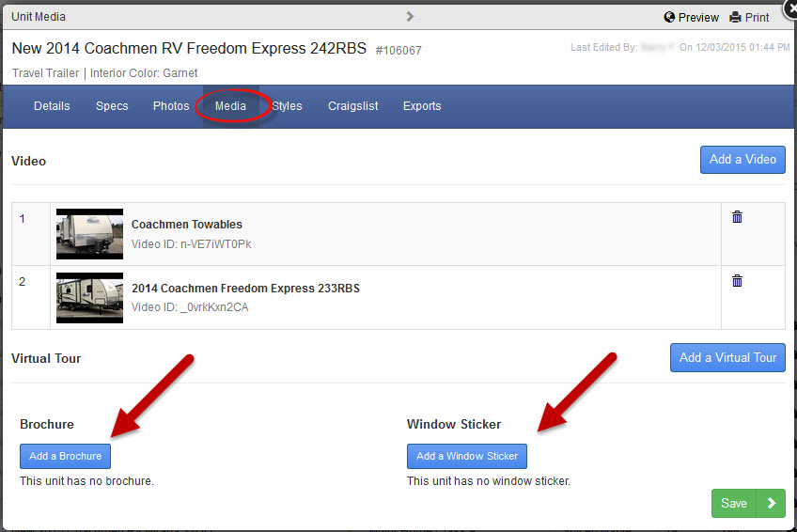
Task: Open the Styles tab
Action: 288,106
